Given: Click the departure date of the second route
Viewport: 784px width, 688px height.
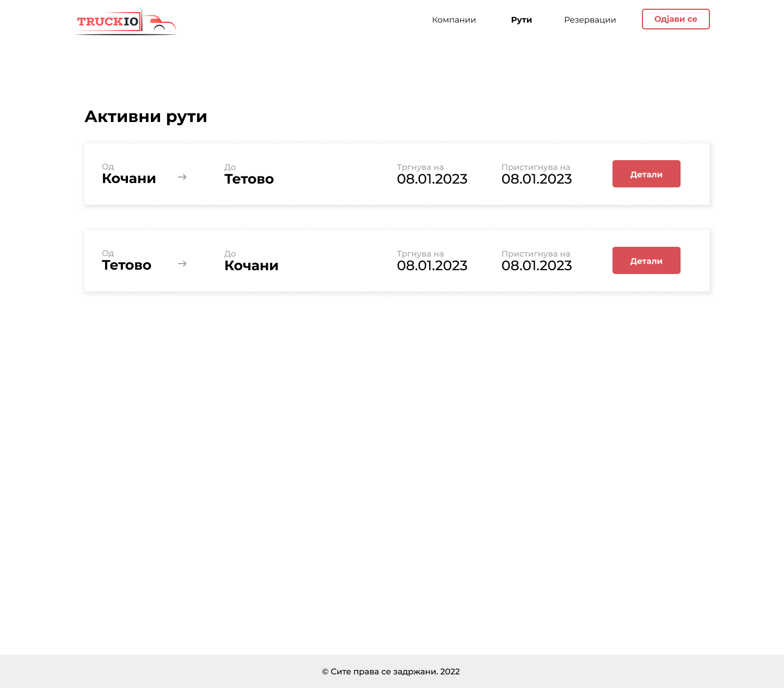Looking at the screenshot, I should pos(432,266).
